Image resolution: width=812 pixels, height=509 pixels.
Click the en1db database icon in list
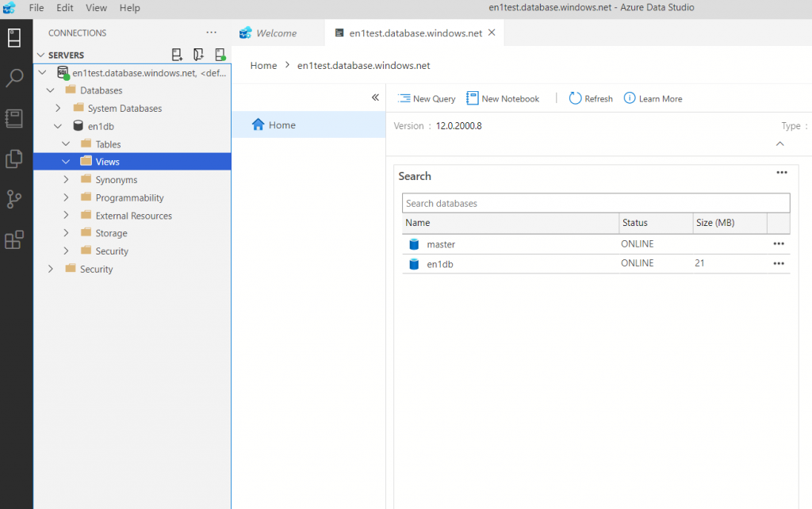click(x=414, y=264)
